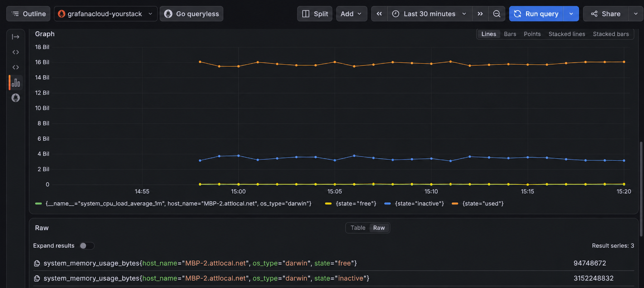Open the Last 30 minutes time picker
This screenshot has width=644, height=288.
click(430, 14)
